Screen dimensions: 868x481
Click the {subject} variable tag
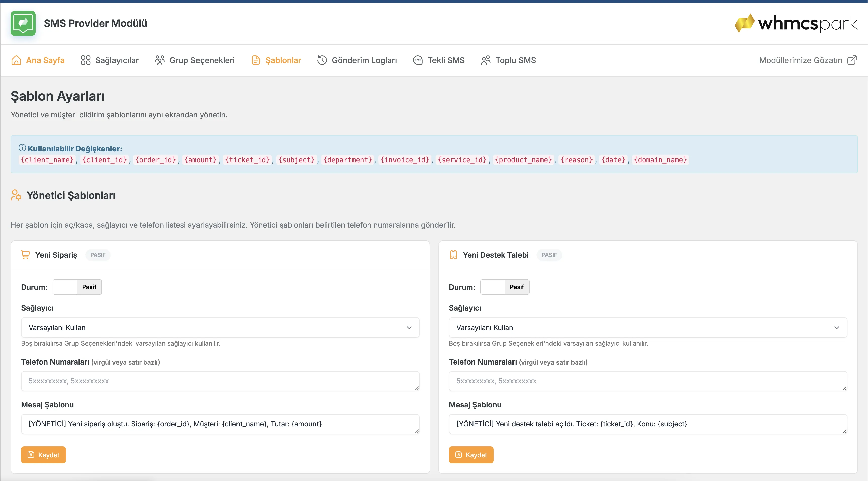point(297,160)
